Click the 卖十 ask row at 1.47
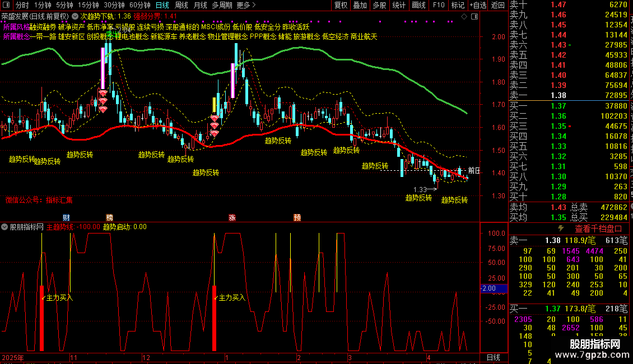 569,5
